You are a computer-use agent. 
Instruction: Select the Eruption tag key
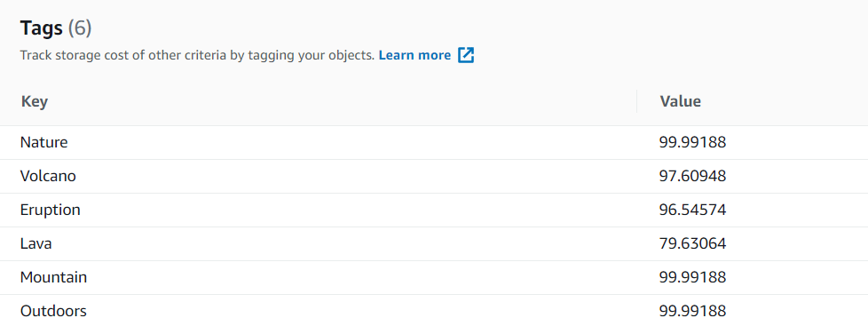[x=51, y=211]
